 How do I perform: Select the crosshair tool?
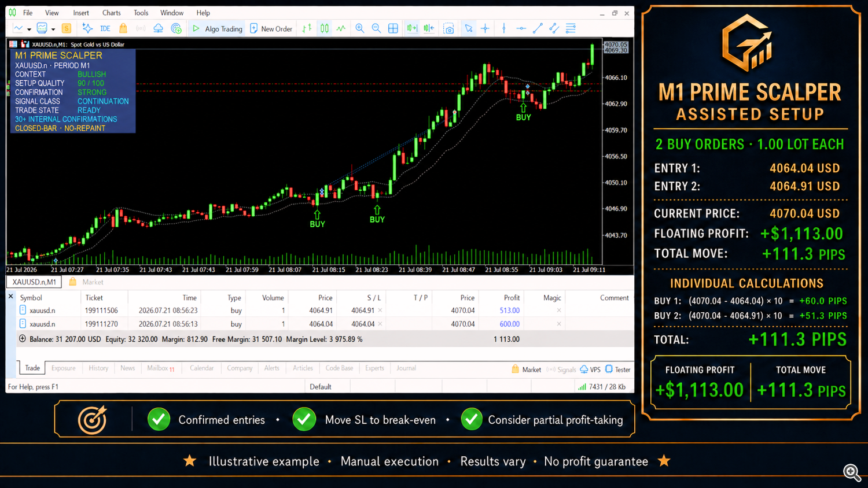coord(485,28)
